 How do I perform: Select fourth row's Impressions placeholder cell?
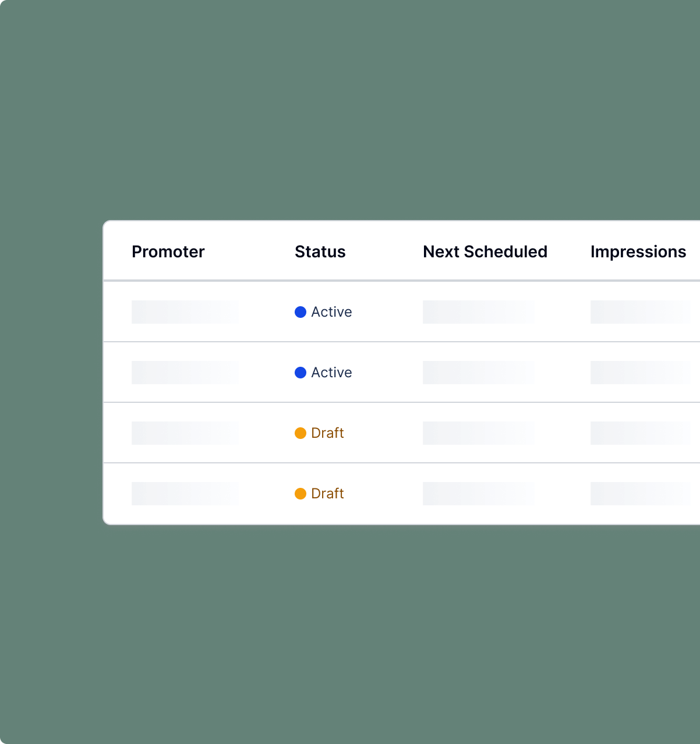(641, 494)
